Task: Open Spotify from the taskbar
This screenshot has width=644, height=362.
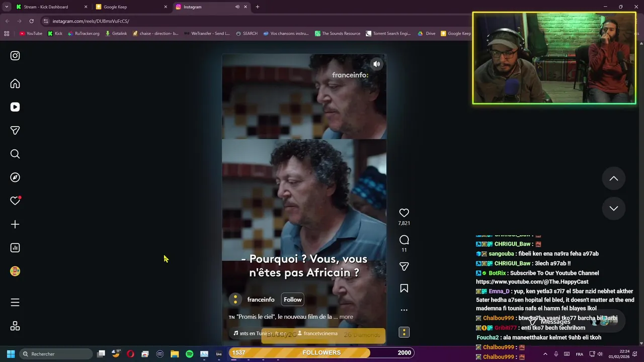Action: [189, 354]
